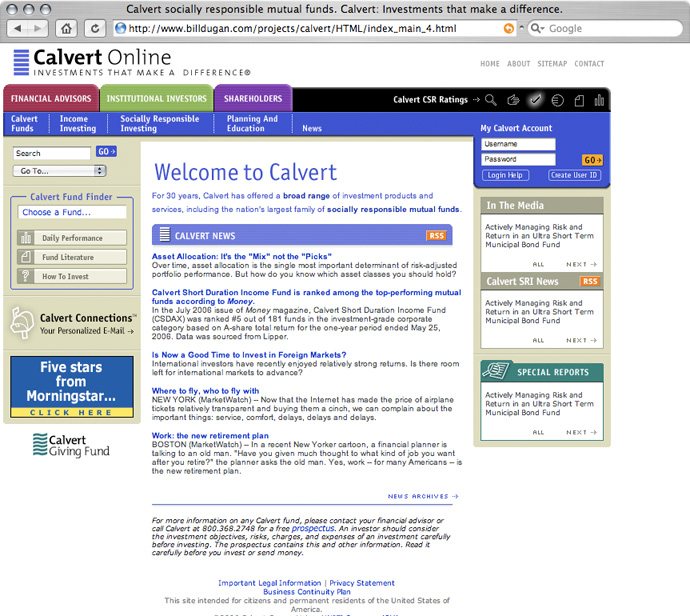This screenshot has height=616, width=690.
Task: Open the Foreign Markets investing article
Action: (x=249, y=355)
